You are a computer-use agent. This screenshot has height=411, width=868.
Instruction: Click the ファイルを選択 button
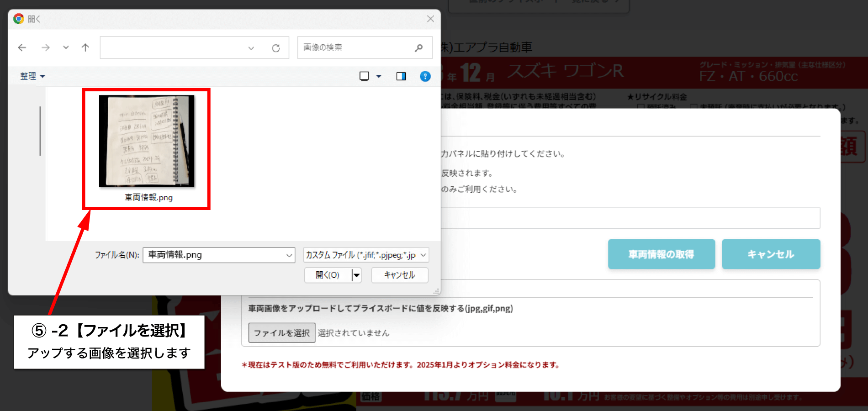click(282, 333)
